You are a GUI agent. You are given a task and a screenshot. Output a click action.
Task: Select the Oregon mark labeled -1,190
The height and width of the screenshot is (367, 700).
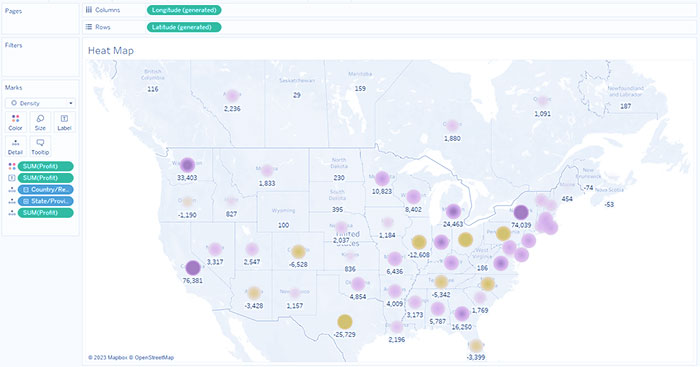[188, 202]
